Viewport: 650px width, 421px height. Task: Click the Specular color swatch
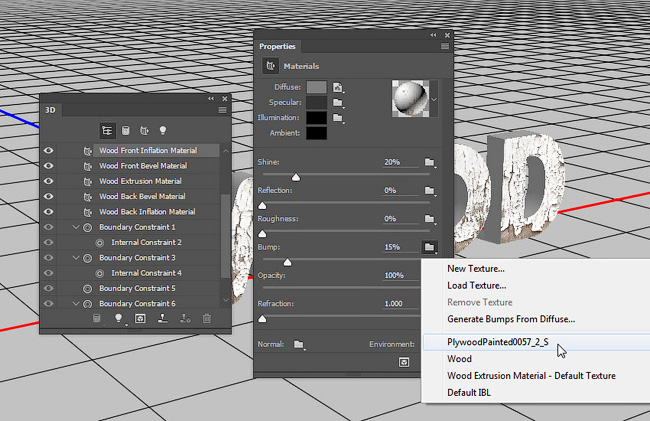pos(316,103)
